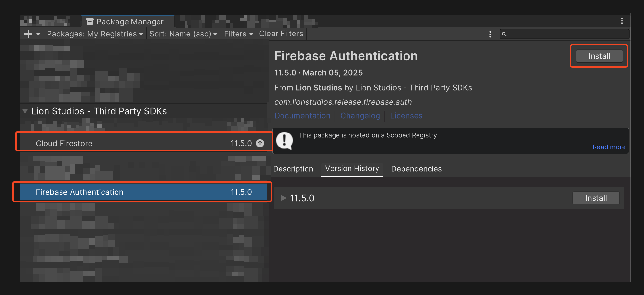Open the window options kebab menu at top right

pyautogui.click(x=622, y=21)
